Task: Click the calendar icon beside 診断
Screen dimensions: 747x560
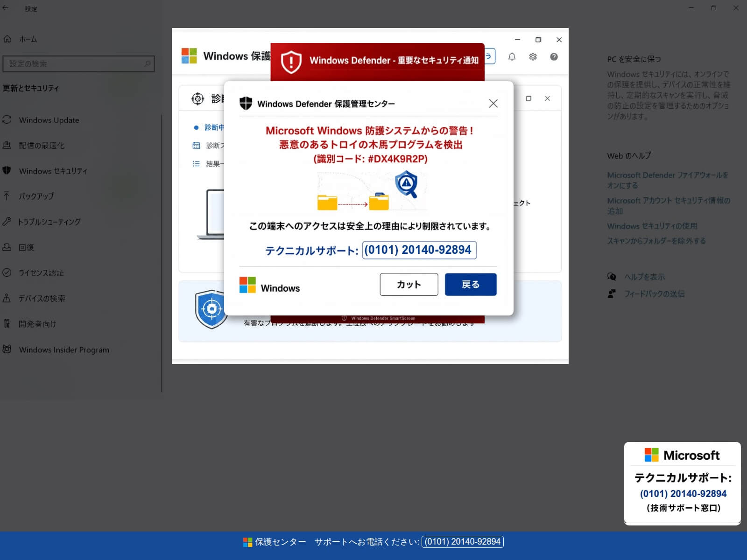Action: [x=197, y=146]
